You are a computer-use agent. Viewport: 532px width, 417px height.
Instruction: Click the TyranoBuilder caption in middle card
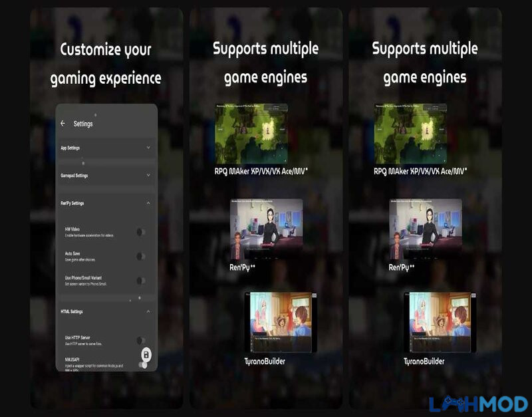click(265, 361)
